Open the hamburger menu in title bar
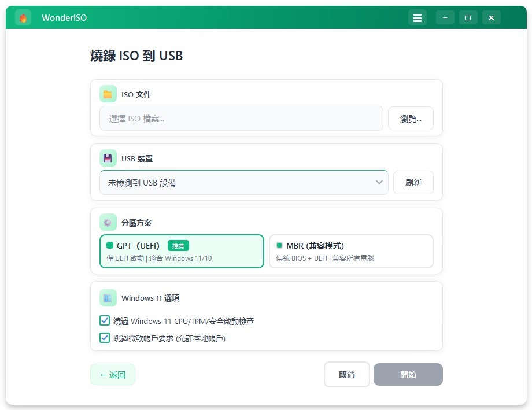The width and height of the screenshot is (532, 410). (x=418, y=18)
